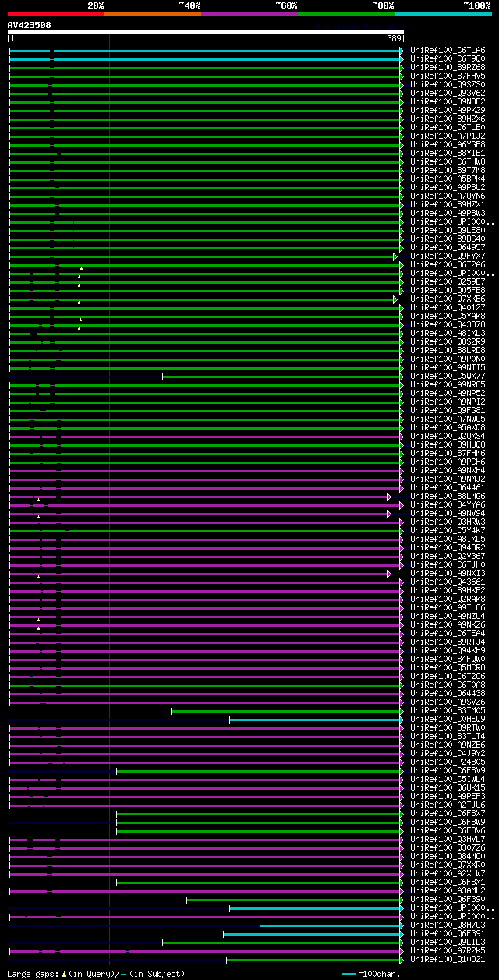This screenshot has height=980, width=499.
Task: Click hit label UniRef100_A9NTI5
Action: coord(448,367)
